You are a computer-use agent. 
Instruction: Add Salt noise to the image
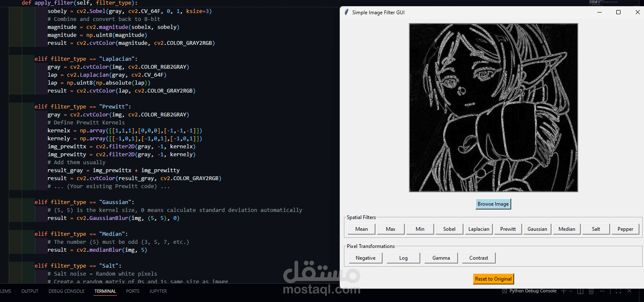click(x=596, y=229)
